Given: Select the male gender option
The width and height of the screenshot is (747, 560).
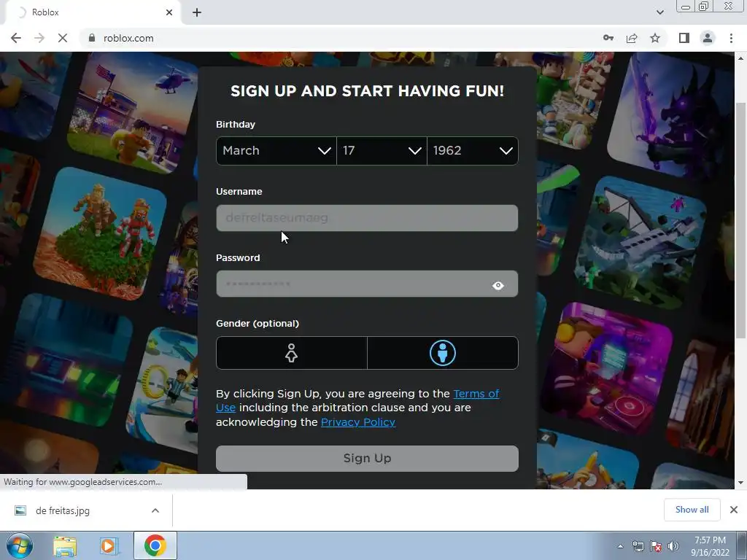Looking at the screenshot, I should pyautogui.click(x=443, y=353).
